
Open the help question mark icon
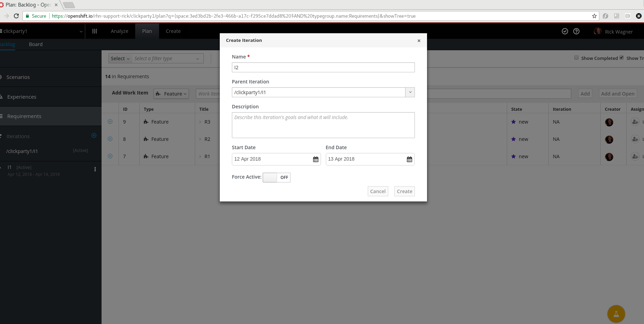576,31
